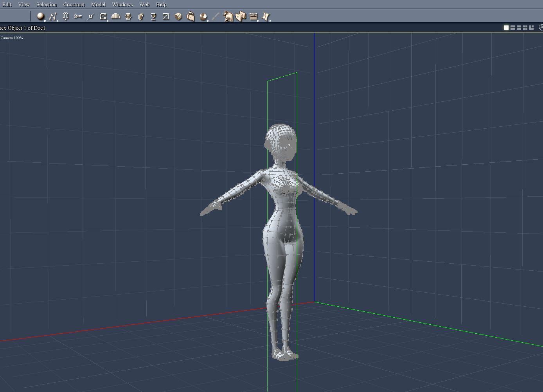543x392 pixels.
Task: Switch to L-shaped view layout
Action: pos(531,27)
